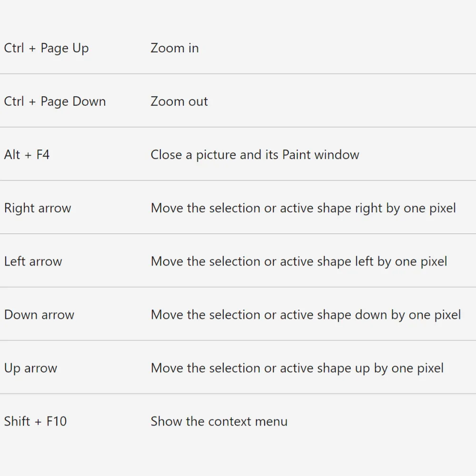
Task: Click the move shape left by one pixel text
Action: pyautogui.click(x=298, y=261)
